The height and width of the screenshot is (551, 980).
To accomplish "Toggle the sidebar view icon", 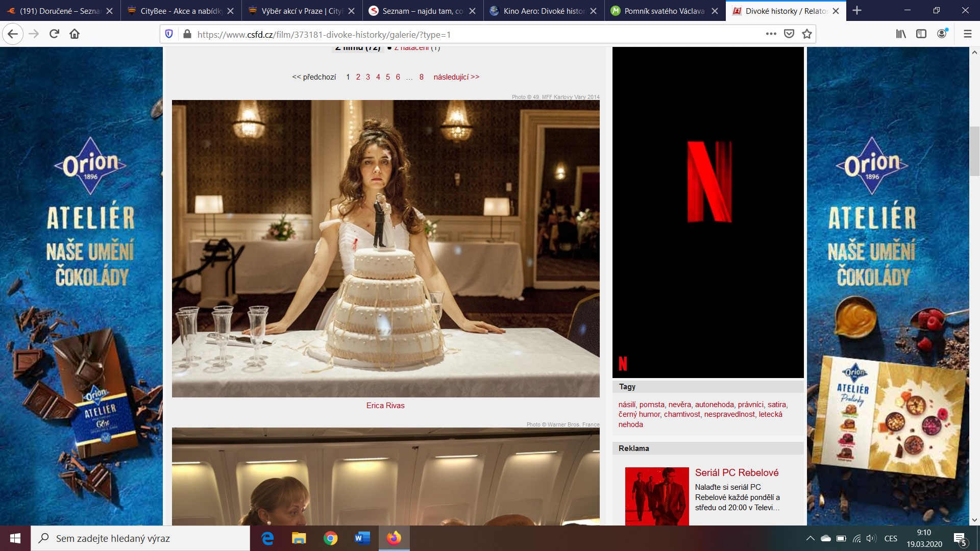I will point(921,34).
